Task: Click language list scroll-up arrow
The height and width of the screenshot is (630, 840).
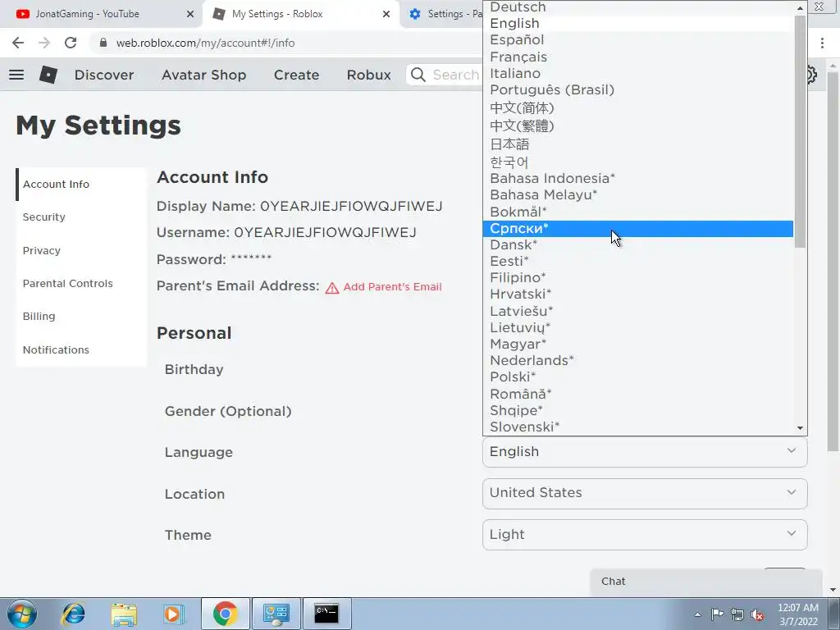Action: pyautogui.click(x=801, y=7)
